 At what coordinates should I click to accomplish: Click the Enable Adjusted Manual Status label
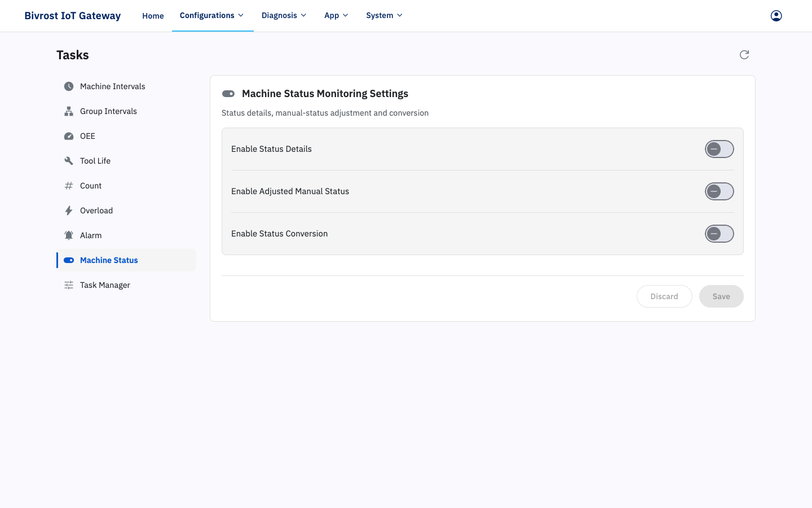[290, 191]
